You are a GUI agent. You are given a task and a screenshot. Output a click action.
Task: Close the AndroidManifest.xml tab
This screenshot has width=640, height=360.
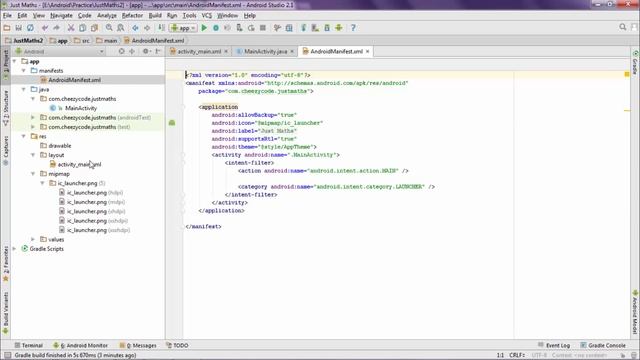[367, 51]
